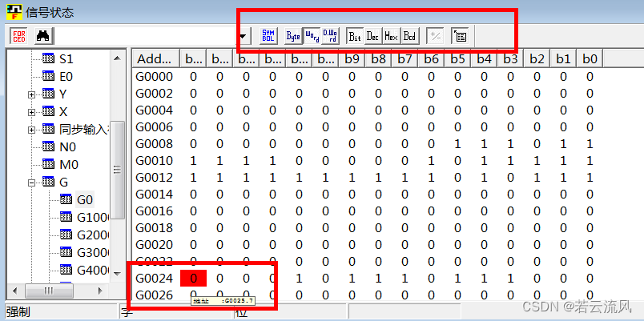The width and height of the screenshot is (644, 321).
Task: Select the G0024 address cell
Action: point(155,279)
